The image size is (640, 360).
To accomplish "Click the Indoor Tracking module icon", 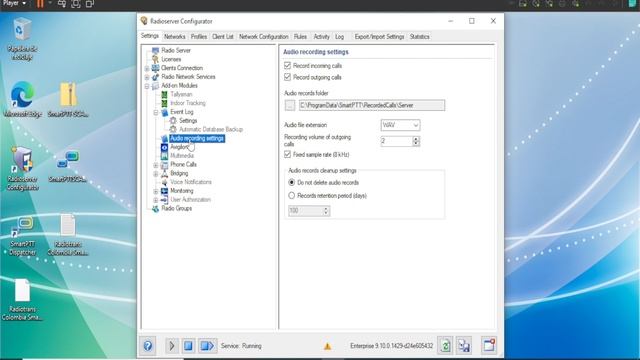I will (x=164, y=103).
